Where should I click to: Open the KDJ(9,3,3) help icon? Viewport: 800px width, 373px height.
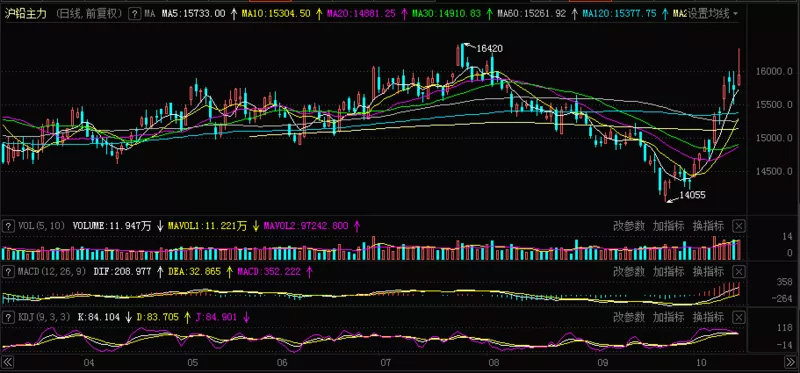coord(8,317)
